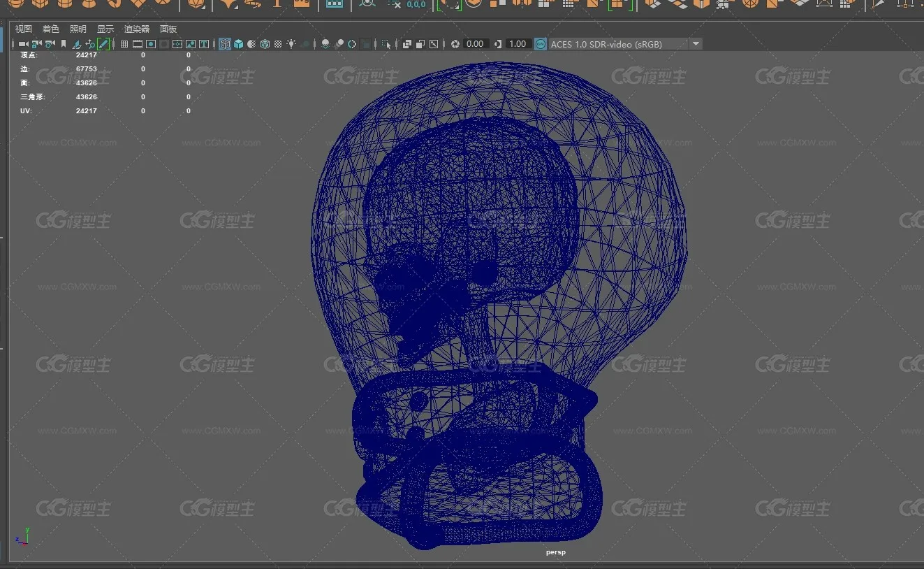This screenshot has height=569, width=924.
Task: Enable Use Default Material icon
Action: [x=251, y=44]
